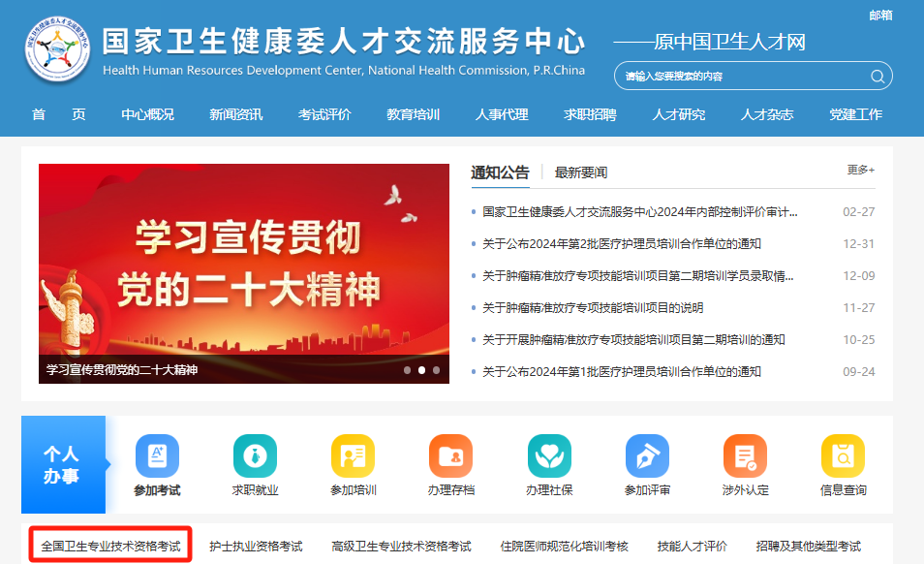Open 招聘及其他类型考试 link
Screen dimensions: 924x564
(x=809, y=547)
